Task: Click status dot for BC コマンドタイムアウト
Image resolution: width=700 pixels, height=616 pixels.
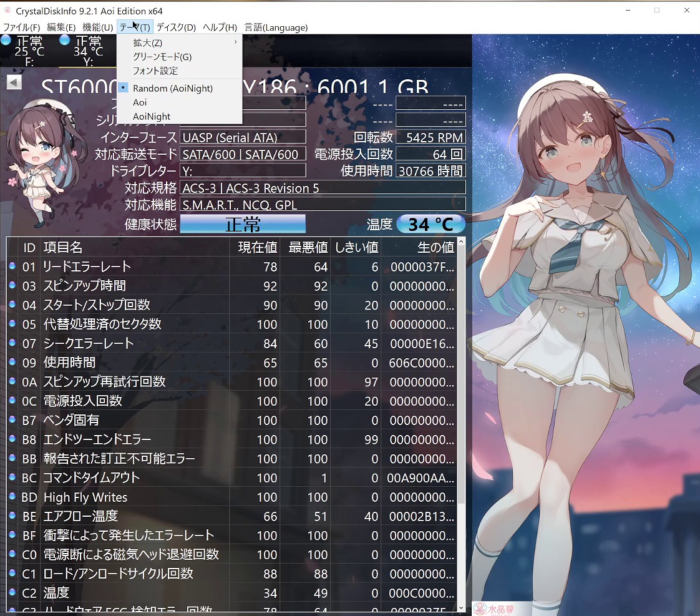Action: pyautogui.click(x=12, y=477)
